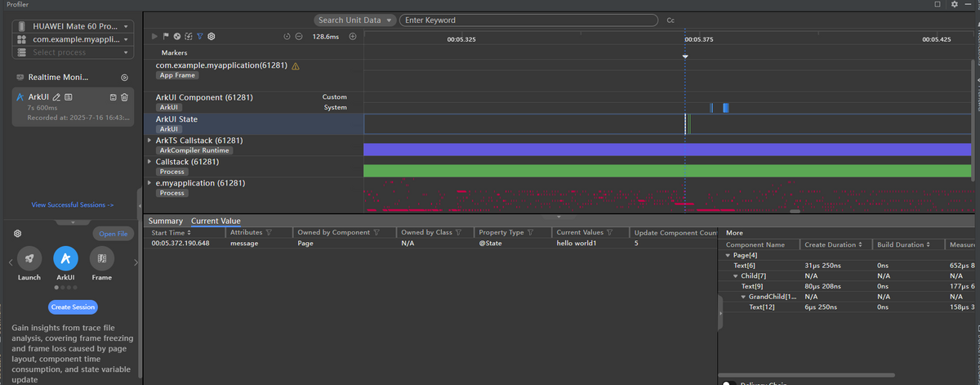Screen dimensions: 980x385
Task: Click the flag marker icon in the timeline toolbar
Action: [x=166, y=36]
